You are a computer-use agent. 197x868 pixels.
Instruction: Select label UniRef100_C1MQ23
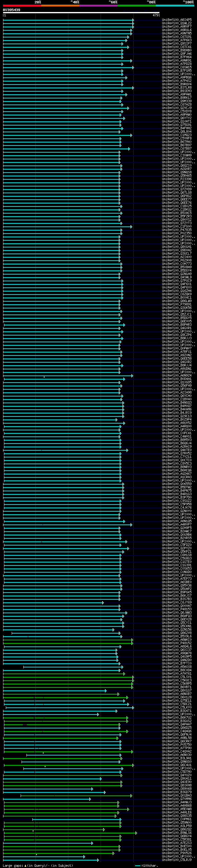177,135
